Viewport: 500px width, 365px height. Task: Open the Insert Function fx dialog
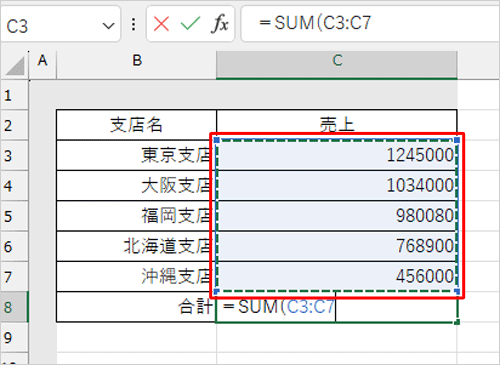(220, 24)
